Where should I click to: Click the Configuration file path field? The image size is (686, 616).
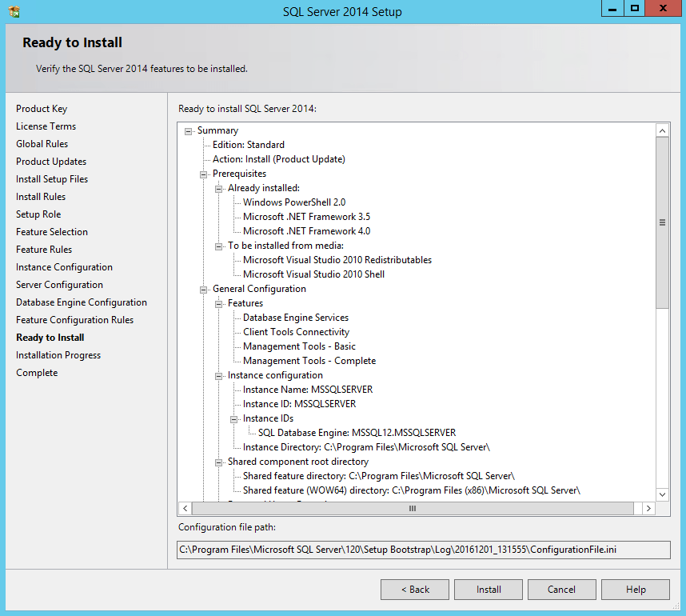click(x=424, y=550)
